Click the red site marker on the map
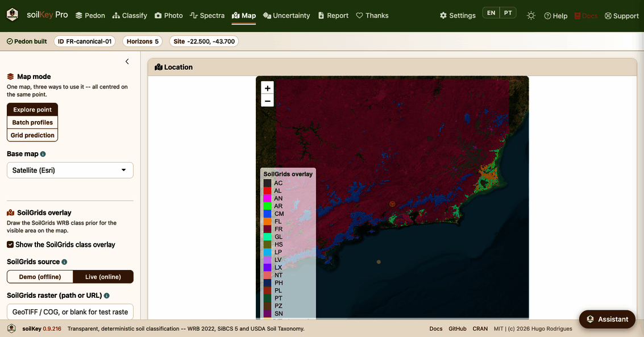 pos(392,203)
